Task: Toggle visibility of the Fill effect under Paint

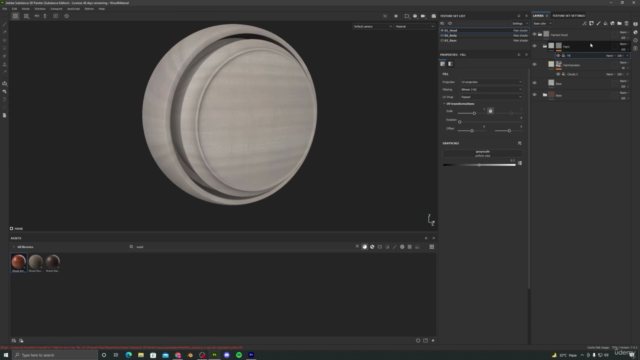Action: point(558,56)
